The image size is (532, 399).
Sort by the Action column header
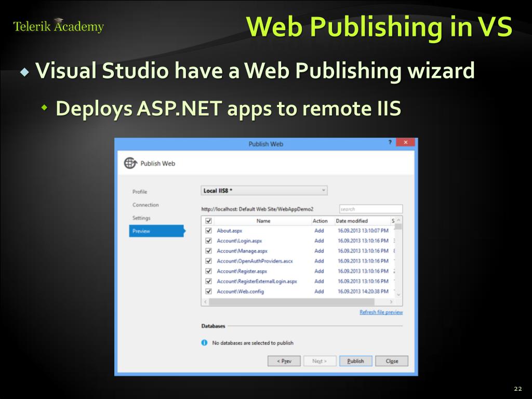tap(320, 221)
